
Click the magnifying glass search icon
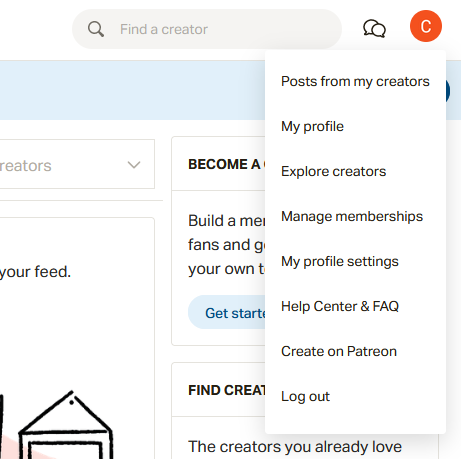96,29
